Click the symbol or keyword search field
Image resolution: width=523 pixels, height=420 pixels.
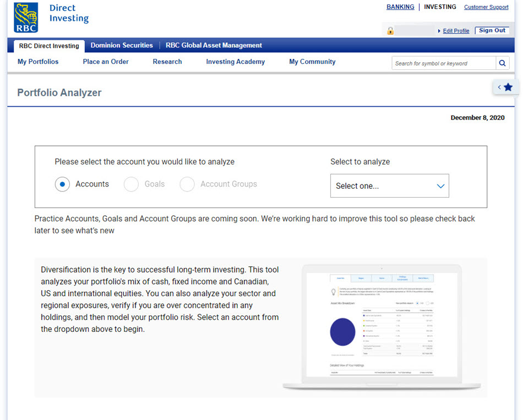[x=444, y=63]
